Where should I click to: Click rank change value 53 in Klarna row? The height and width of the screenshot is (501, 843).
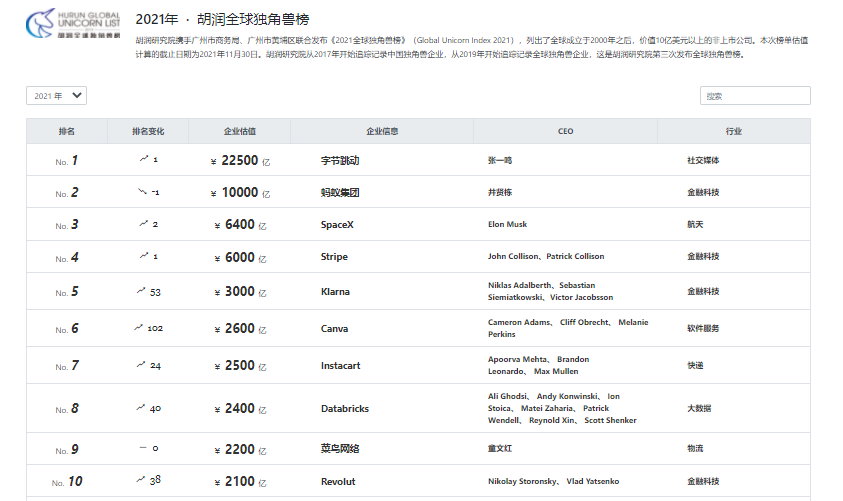[x=155, y=292]
